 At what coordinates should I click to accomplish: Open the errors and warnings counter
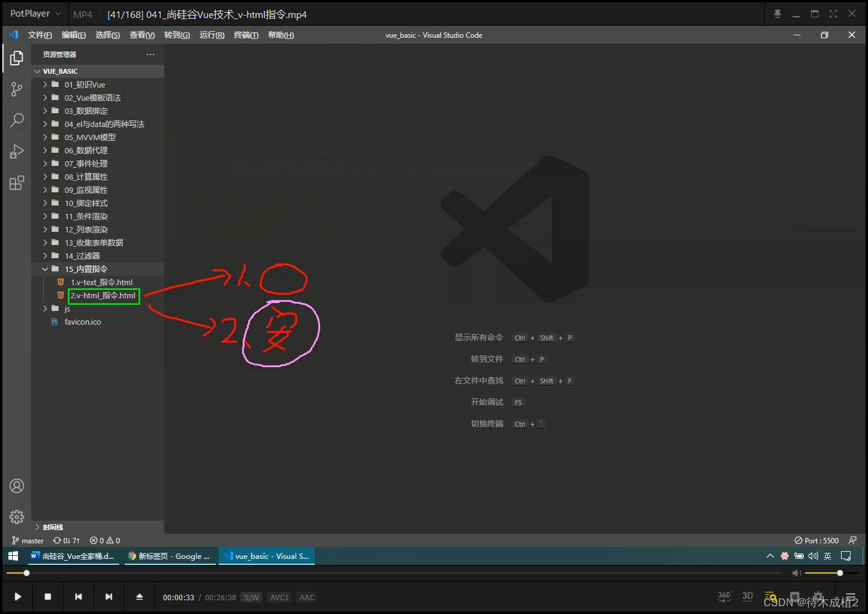pos(105,540)
